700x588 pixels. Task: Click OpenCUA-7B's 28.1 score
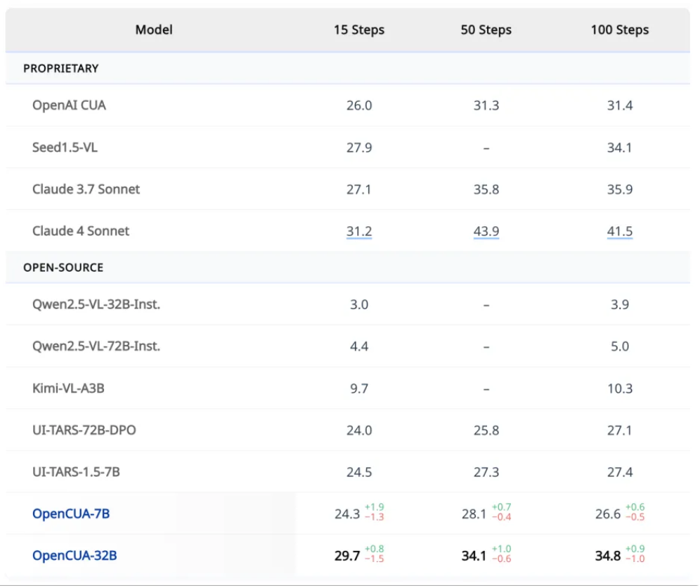(x=474, y=514)
